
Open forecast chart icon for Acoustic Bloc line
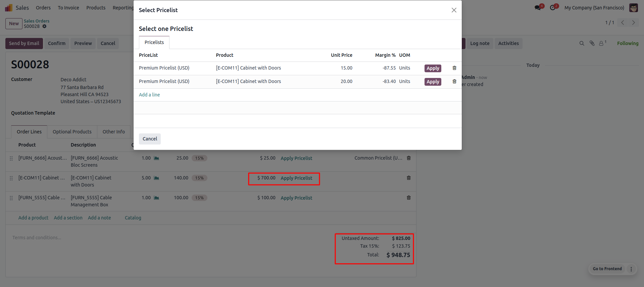(x=156, y=158)
